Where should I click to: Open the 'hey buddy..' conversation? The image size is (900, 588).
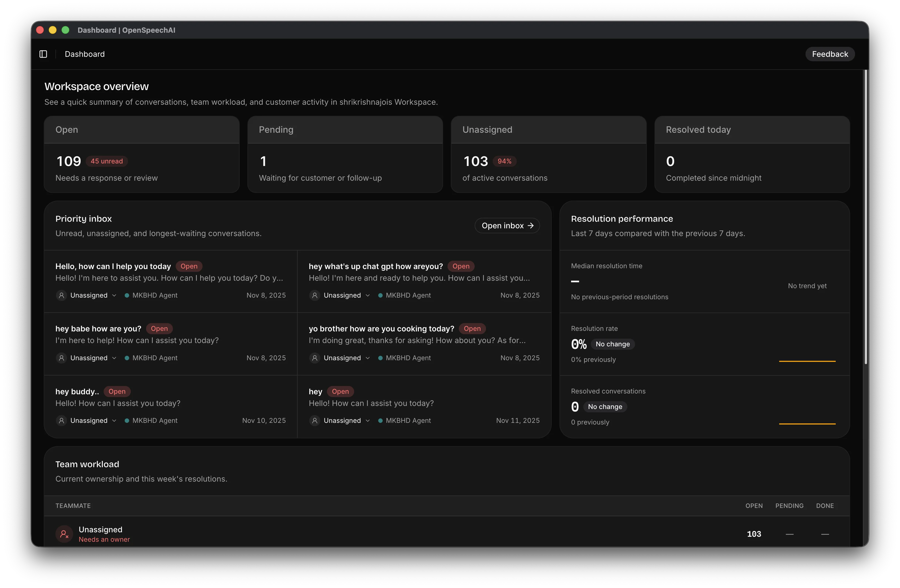click(170, 407)
